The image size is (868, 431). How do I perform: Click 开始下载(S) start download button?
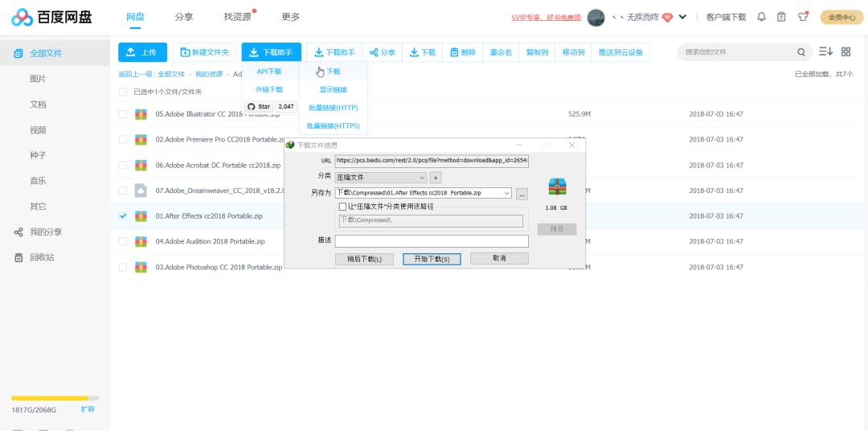[x=432, y=259]
